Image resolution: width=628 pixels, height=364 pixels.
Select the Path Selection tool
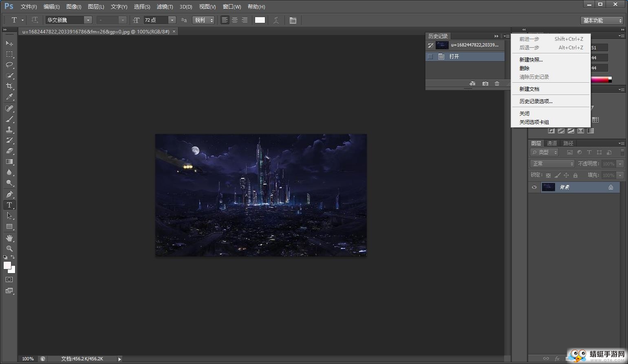[x=9, y=216]
